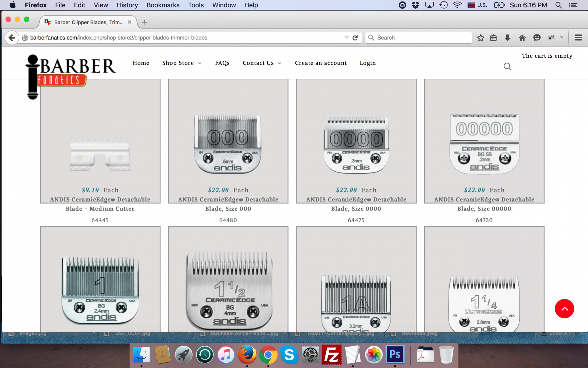Open a new tab with plus button

(144, 22)
